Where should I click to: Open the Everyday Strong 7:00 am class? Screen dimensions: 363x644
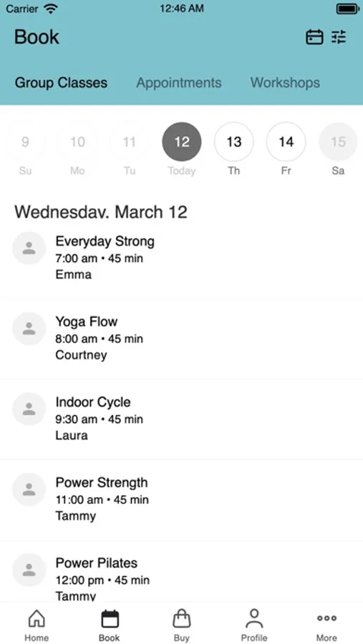click(x=181, y=258)
